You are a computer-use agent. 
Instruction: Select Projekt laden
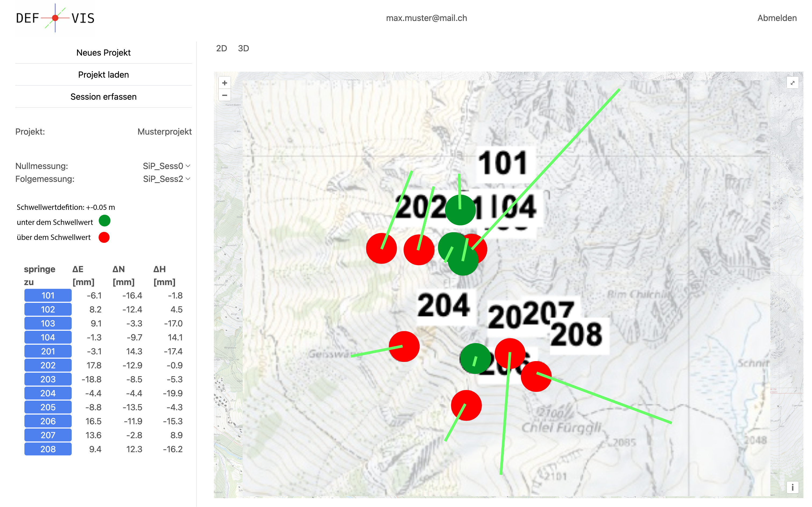(x=104, y=74)
